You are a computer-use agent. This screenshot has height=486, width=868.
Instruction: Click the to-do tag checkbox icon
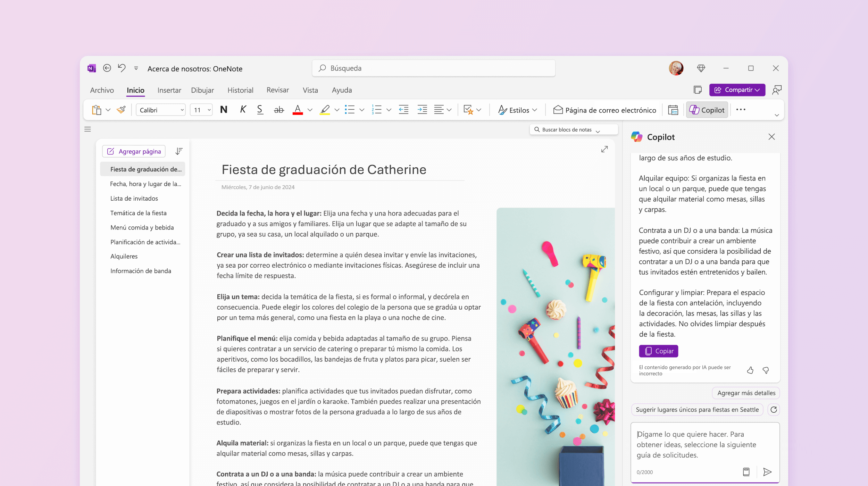tap(468, 110)
